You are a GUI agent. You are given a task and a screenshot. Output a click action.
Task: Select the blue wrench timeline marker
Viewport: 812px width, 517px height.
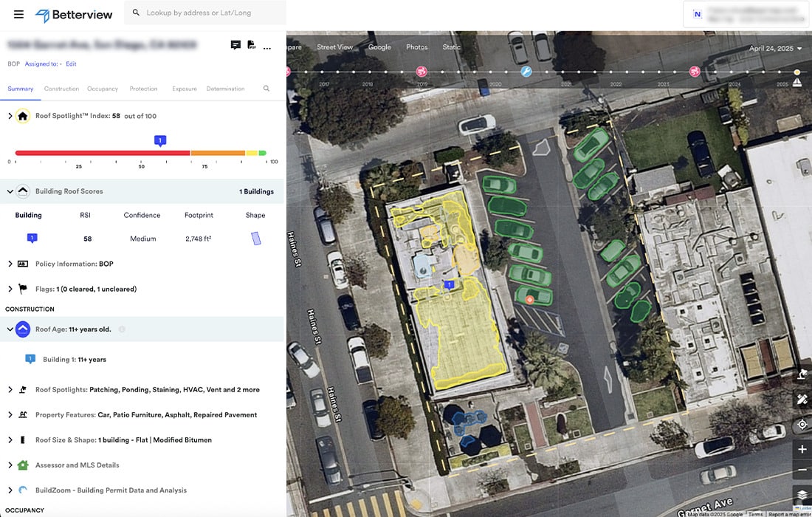tap(526, 72)
